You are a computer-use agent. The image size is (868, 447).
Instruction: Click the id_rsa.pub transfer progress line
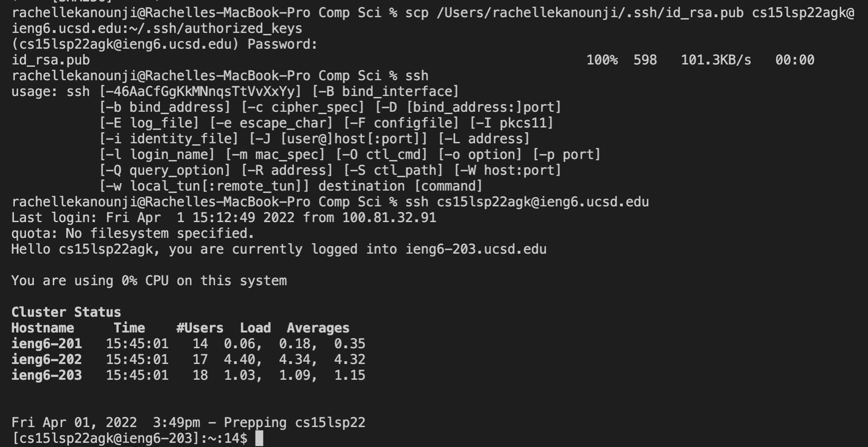coord(413,60)
